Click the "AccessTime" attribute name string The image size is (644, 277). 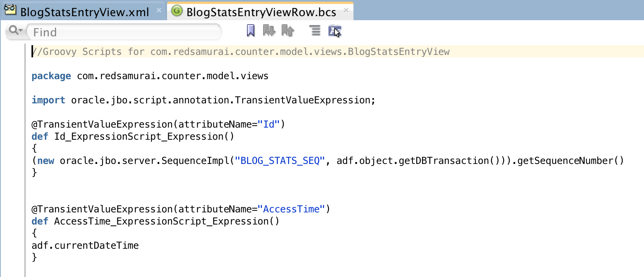point(291,209)
